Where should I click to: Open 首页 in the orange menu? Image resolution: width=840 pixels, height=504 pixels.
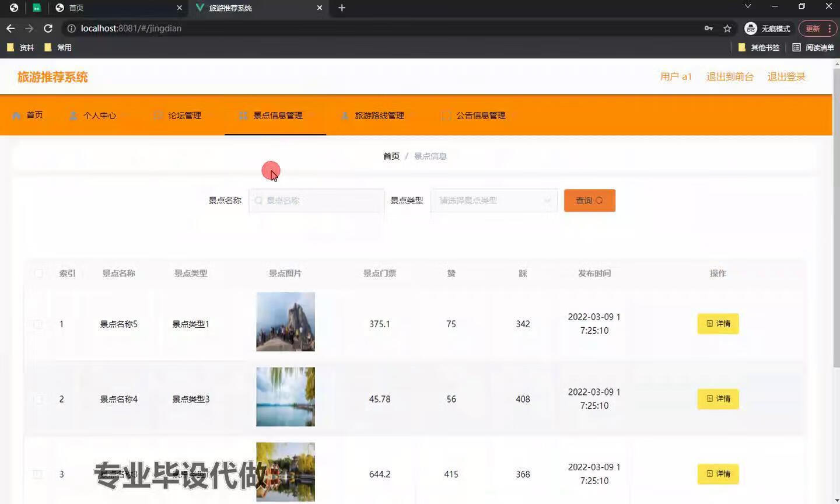tap(27, 115)
